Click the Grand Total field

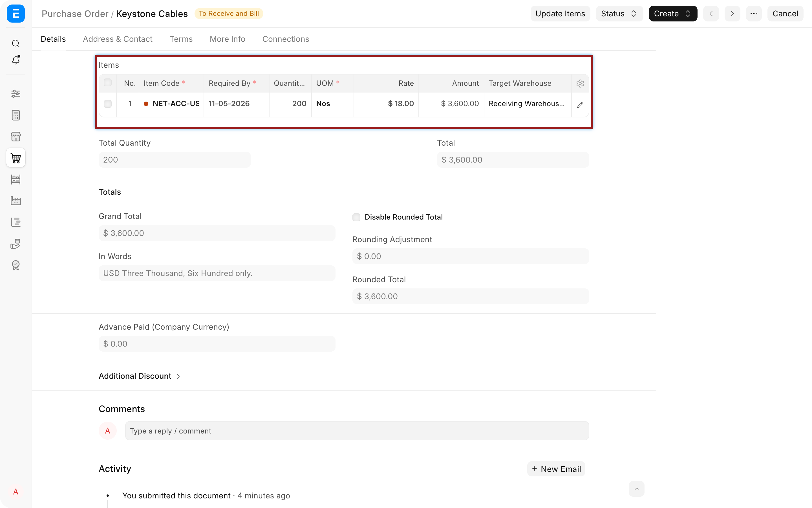click(x=217, y=233)
